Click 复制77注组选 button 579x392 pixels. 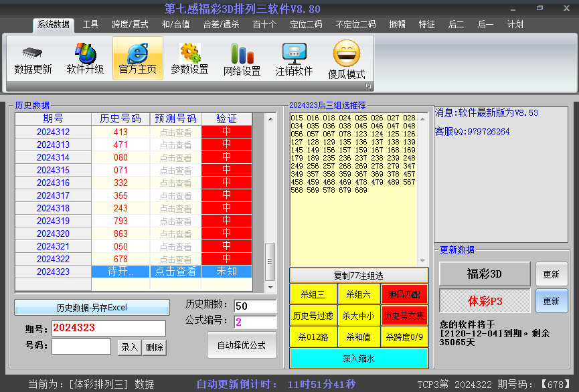[x=359, y=276]
